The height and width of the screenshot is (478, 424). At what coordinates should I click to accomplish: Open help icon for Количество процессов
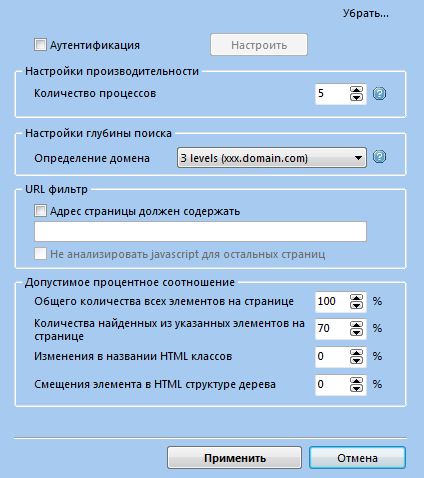379,94
